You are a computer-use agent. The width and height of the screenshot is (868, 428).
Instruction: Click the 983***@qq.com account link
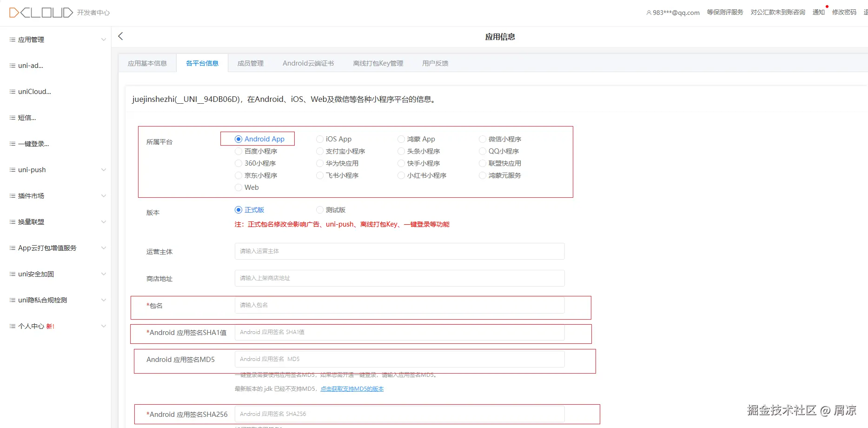[676, 13]
